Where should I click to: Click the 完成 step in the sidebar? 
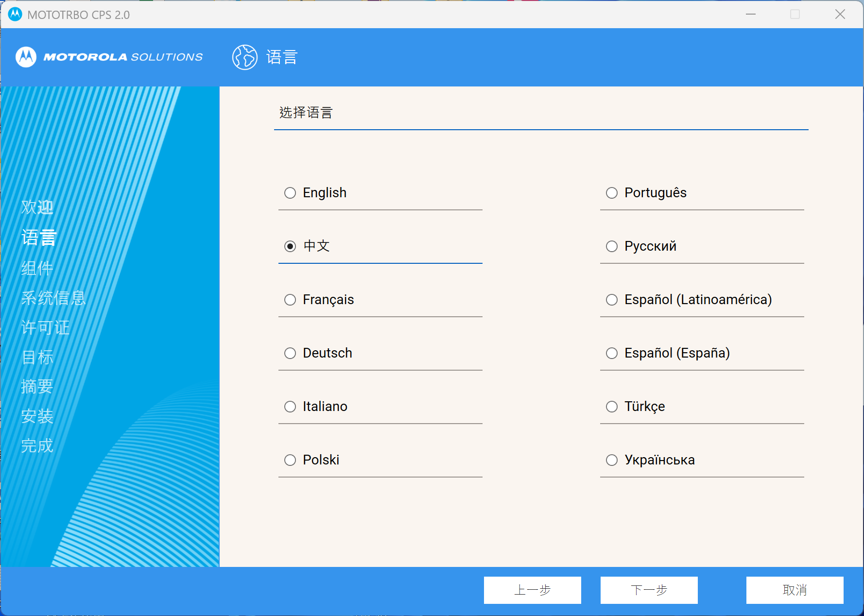click(x=37, y=445)
